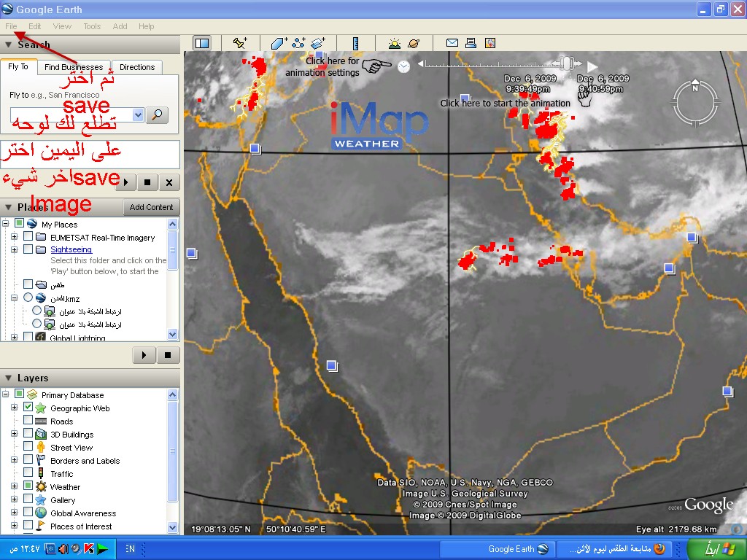747x560 pixels.
Task: Expand the 3D Buildings layer group
Action: pyautogui.click(x=15, y=433)
